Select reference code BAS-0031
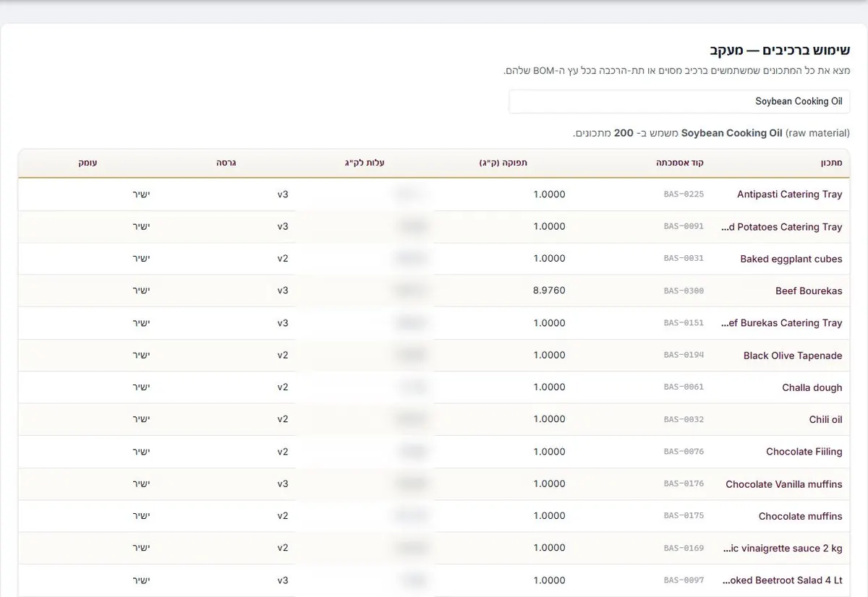Viewport: 868px width, 597px height. 684,258
